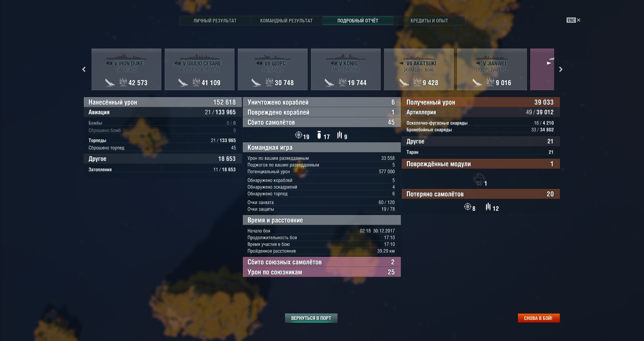Click damage explosion icon on König card
644x341 pixels.
tap(342, 82)
